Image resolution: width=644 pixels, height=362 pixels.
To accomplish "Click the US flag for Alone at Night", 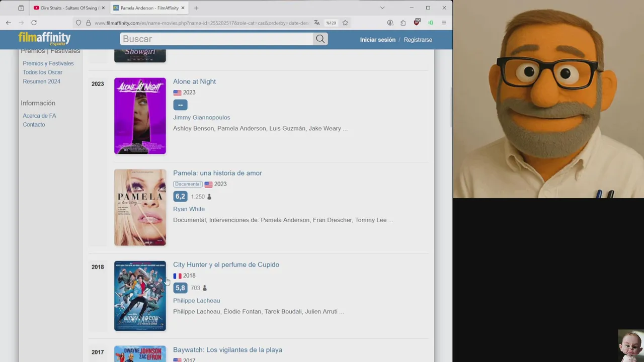I will pos(177,93).
